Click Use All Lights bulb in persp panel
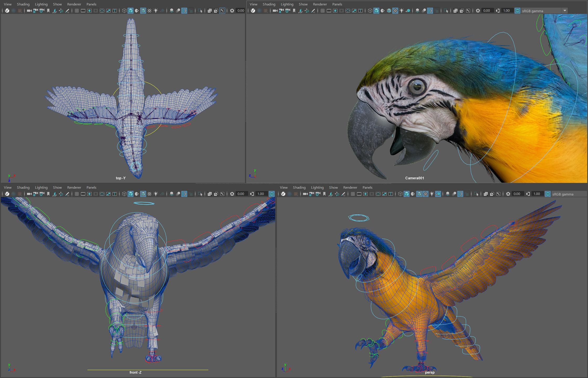Image resolution: width=588 pixels, height=378 pixels. (432, 194)
